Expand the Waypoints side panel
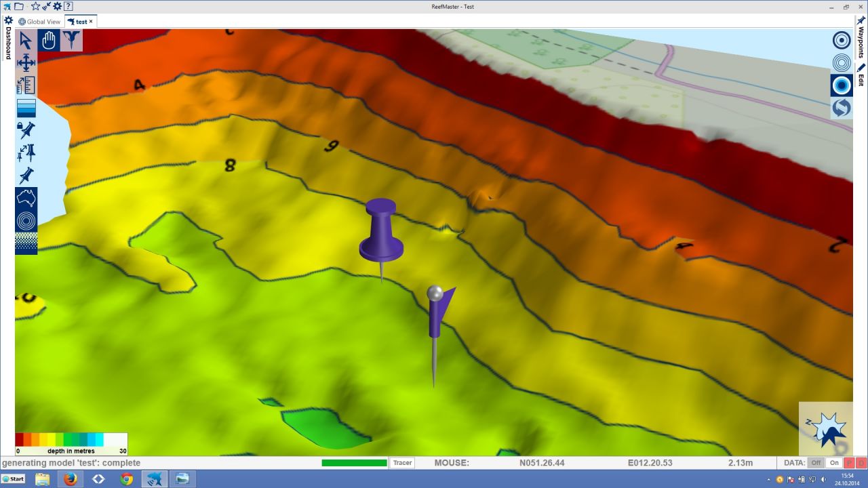The width and height of the screenshot is (868, 488). coord(861,42)
